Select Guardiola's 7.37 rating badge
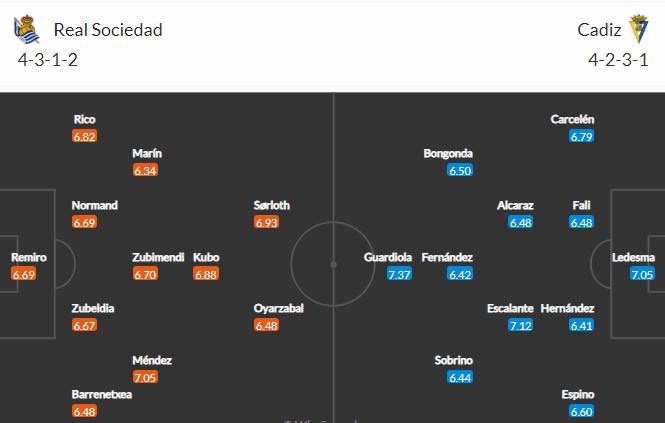665x423 pixels. (399, 275)
